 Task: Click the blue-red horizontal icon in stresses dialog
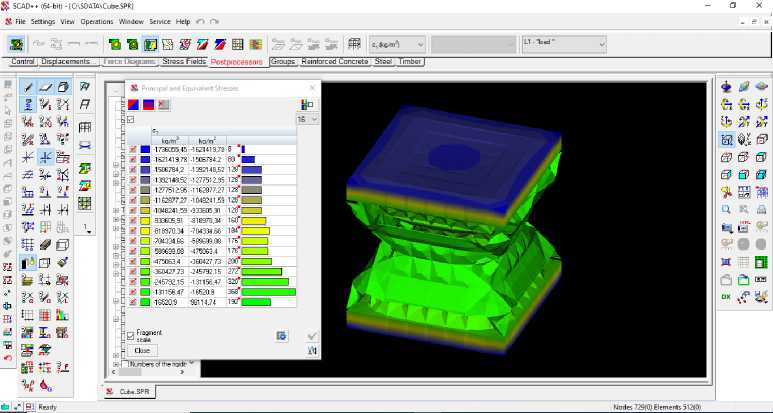[x=148, y=104]
